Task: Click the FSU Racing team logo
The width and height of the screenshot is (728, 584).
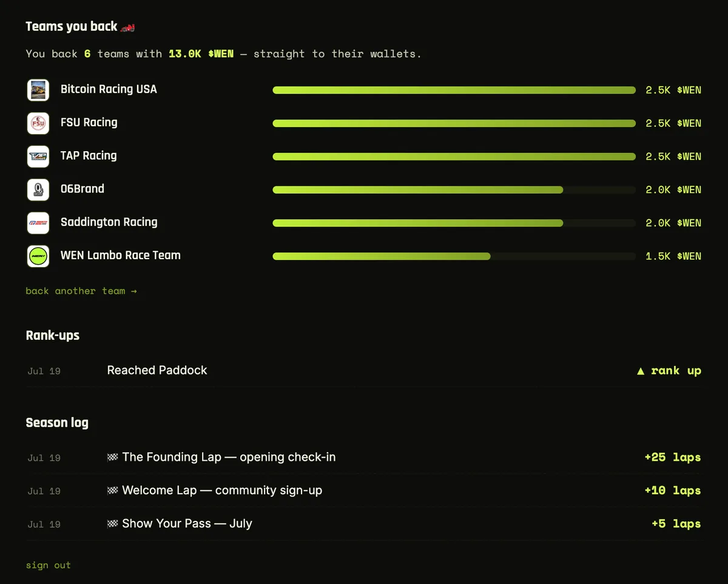Action: [x=38, y=123]
